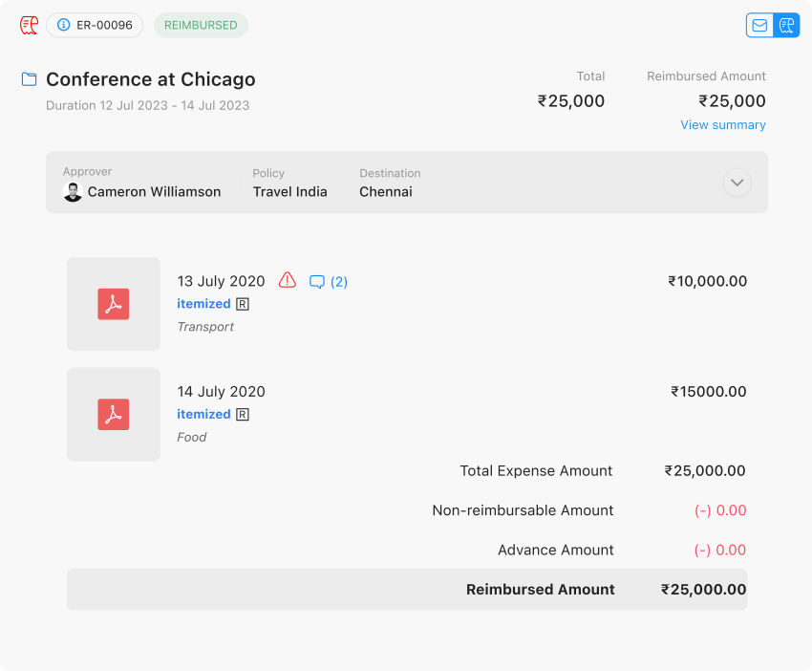812x671 pixels.
Task: Click the Conference at Chicago title
Action: coord(151,79)
